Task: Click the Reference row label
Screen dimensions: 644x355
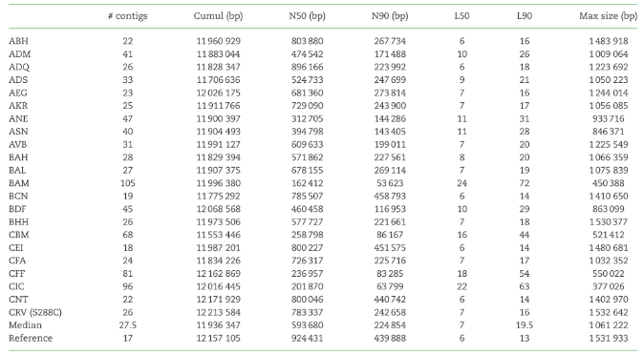Action: 31,338
